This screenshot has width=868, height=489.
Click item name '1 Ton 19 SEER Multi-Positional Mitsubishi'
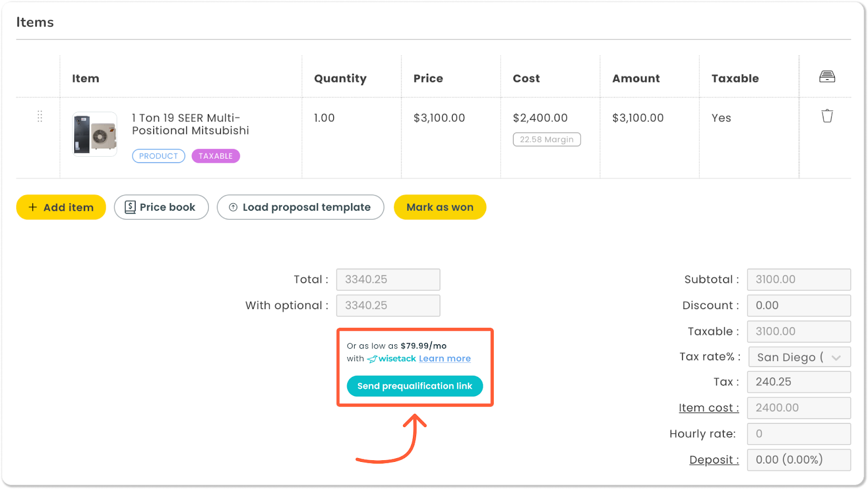pos(190,124)
